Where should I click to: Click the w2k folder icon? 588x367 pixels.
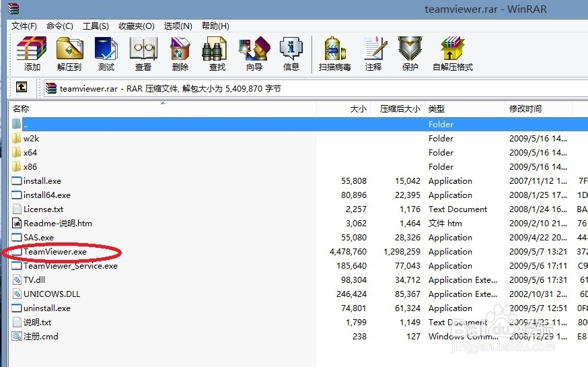point(16,138)
